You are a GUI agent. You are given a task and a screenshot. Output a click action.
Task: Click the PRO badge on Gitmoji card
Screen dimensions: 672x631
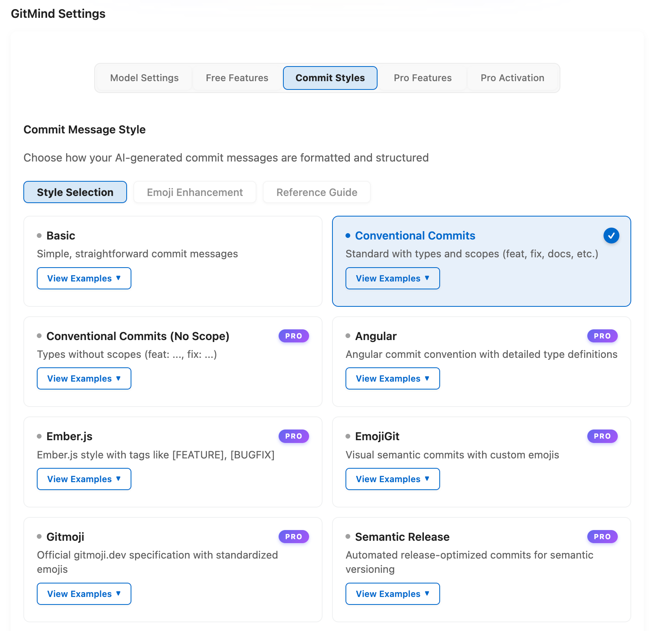point(294,537)
